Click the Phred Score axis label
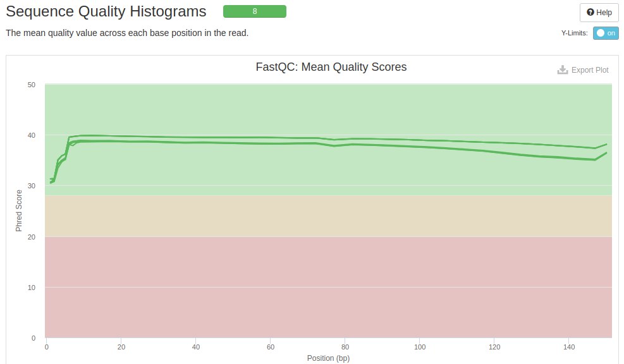This screenshot has width=624, height=364. pyautogui.click(x=19, y=210)
